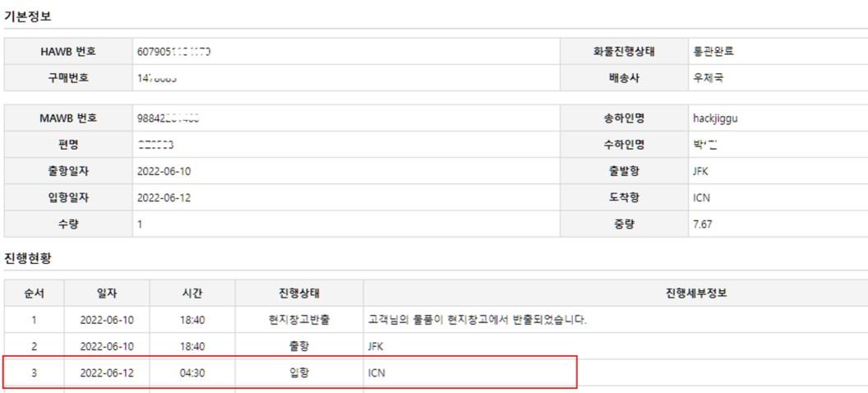Select the sender name hackjiggu
868x393 pixels.
(715, 118)
